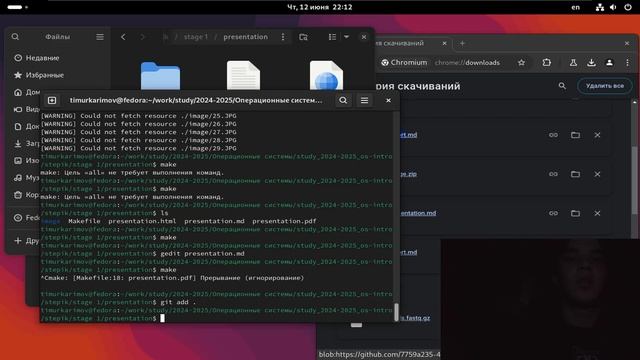
Task: Click presentation breadcrumb in Files
Action: click(x=245, y=37)
